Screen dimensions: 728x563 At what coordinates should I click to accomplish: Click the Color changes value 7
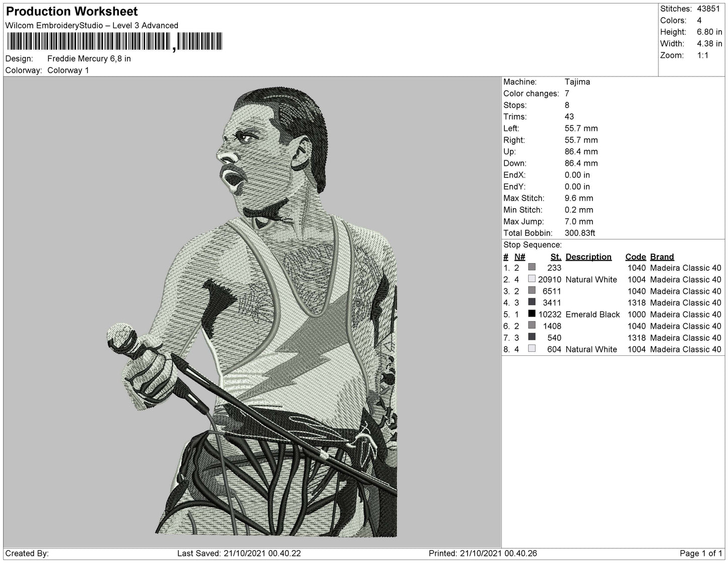point(567,93)
